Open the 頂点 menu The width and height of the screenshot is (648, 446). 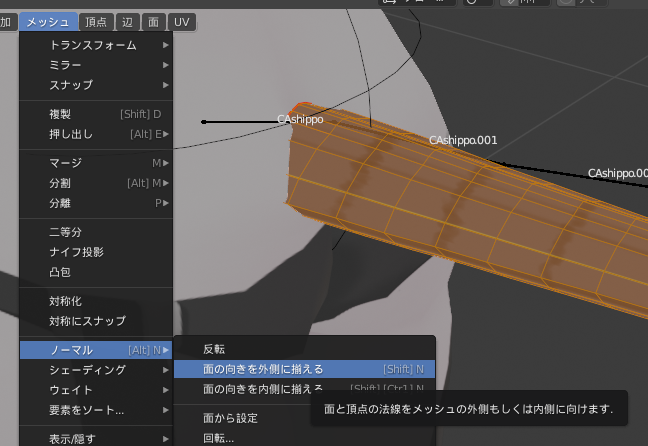point(96,22)
